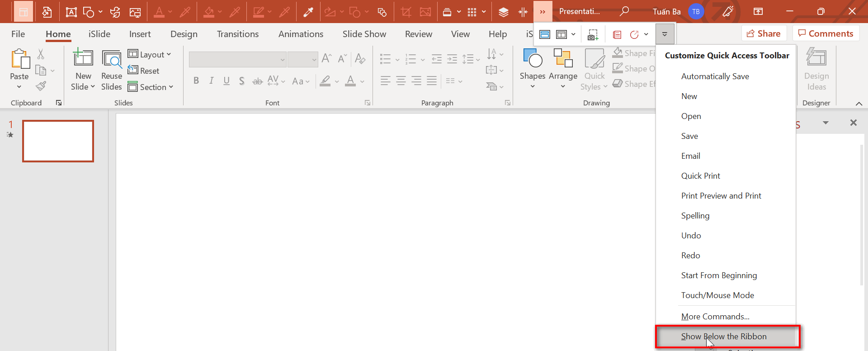Viewport: 868px width, 351px height.
Task: Click the Cut scissors icon
Action: [41, 54]
